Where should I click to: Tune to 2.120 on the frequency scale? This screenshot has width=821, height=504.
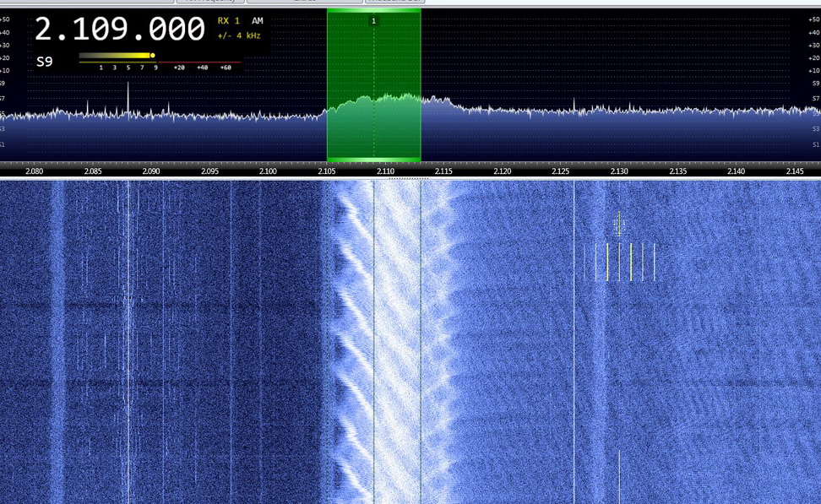[502, 171]
